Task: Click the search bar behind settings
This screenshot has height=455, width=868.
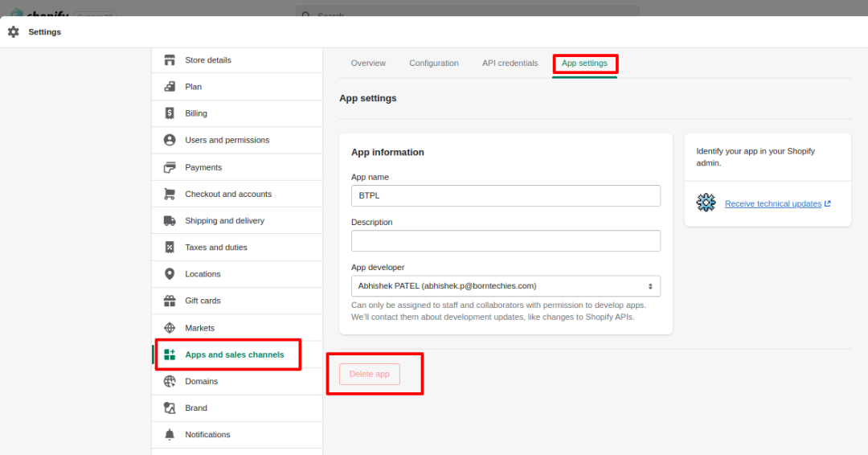Action: 467,11
